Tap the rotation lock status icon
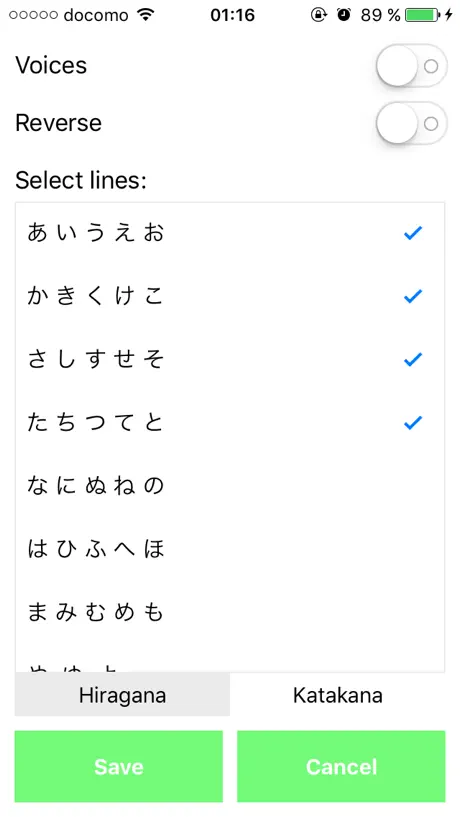The height and width of the screenshot is (817, 460). click(318, 15)
